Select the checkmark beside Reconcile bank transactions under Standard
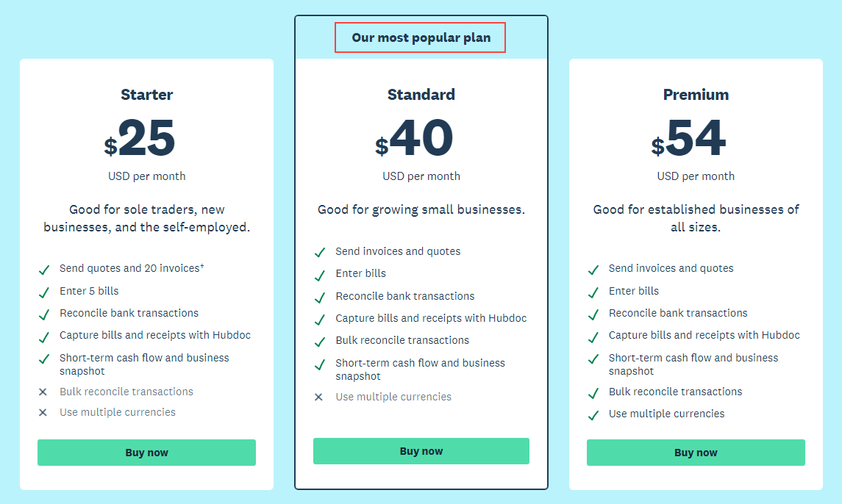The width and height of the screenshot is (842, 504). click(319, 296)
